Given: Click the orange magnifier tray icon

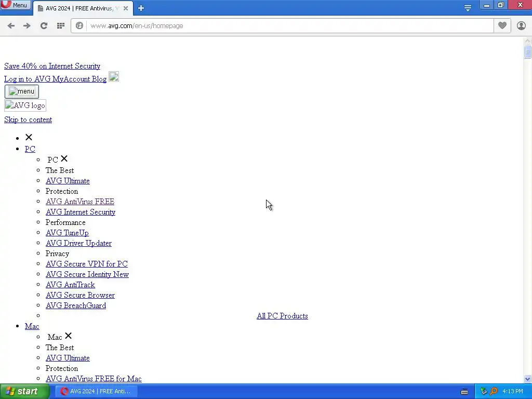Looking at the screenshot, I should [x=494, y=392].
